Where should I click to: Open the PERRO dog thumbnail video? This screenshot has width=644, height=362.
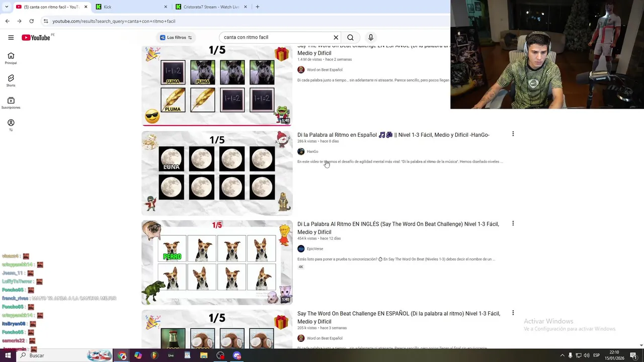tap(217, 262)
